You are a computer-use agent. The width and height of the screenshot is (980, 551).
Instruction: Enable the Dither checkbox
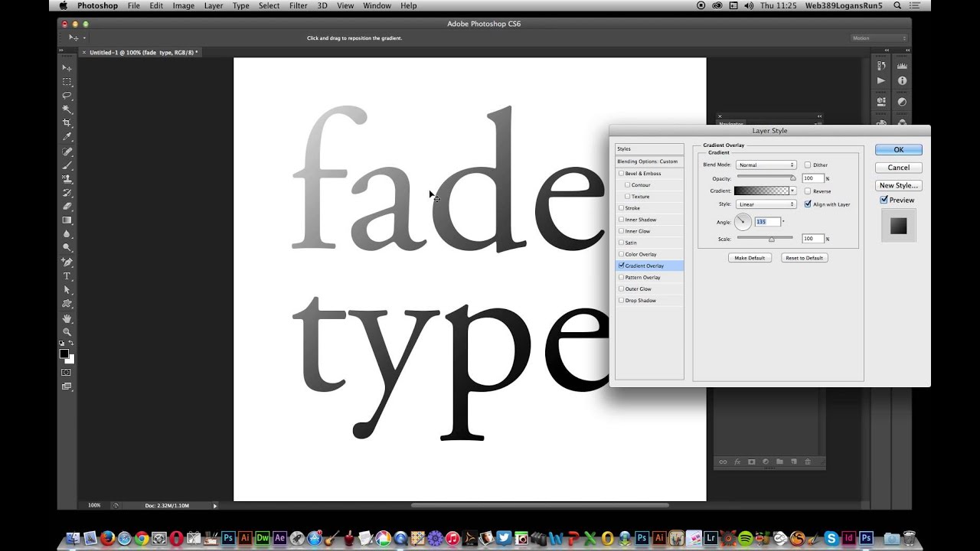(x=808, y=165)
